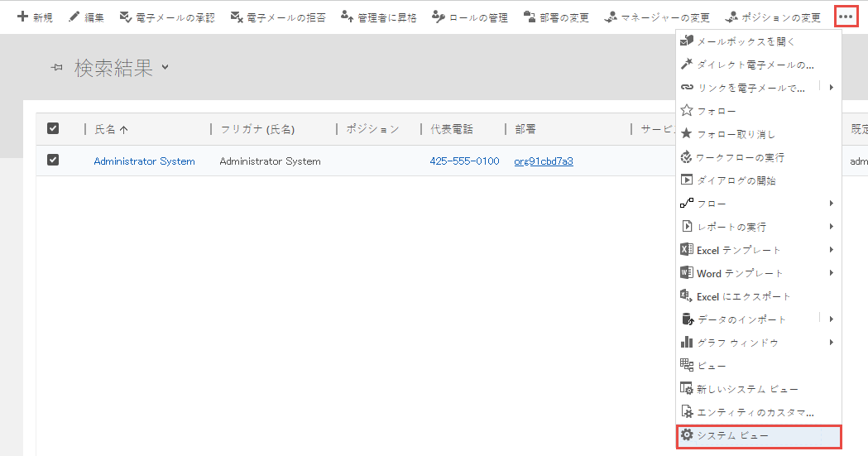Expand the リンクを電子メールで submenu arrow
Viewport: 868px width, 456px height.
pos(831,88)
